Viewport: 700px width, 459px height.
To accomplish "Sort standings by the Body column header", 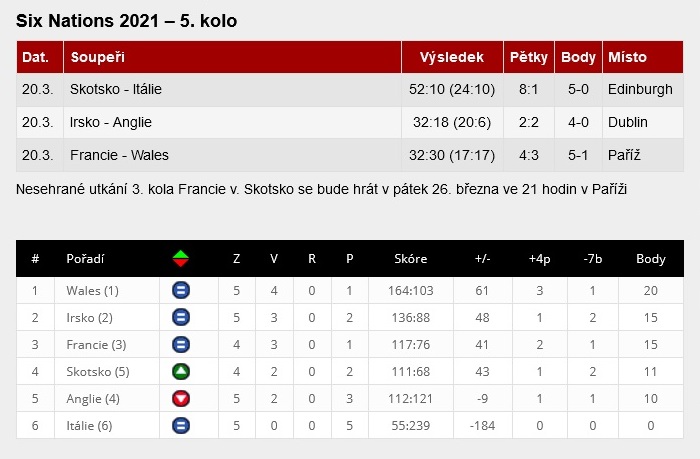I will tap(650, 258).
